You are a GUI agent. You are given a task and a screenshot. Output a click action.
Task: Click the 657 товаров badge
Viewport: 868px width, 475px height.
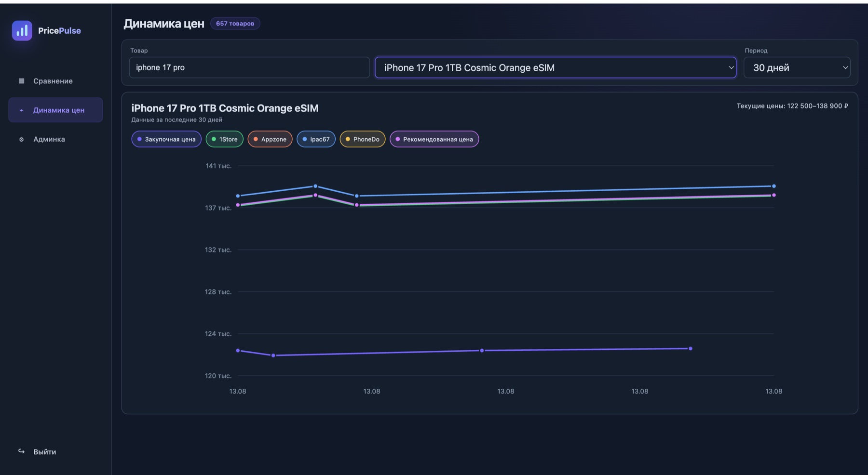235,24
